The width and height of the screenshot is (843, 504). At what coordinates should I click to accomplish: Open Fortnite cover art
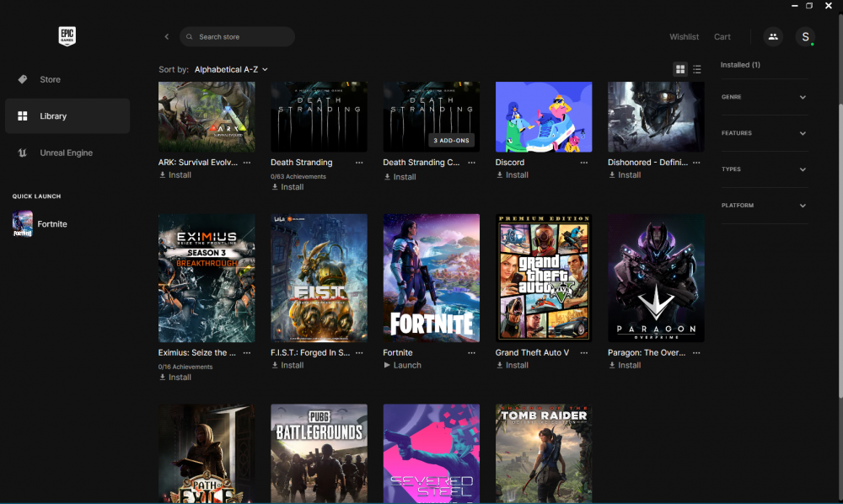pyautogui.click(x=431, y=278)
